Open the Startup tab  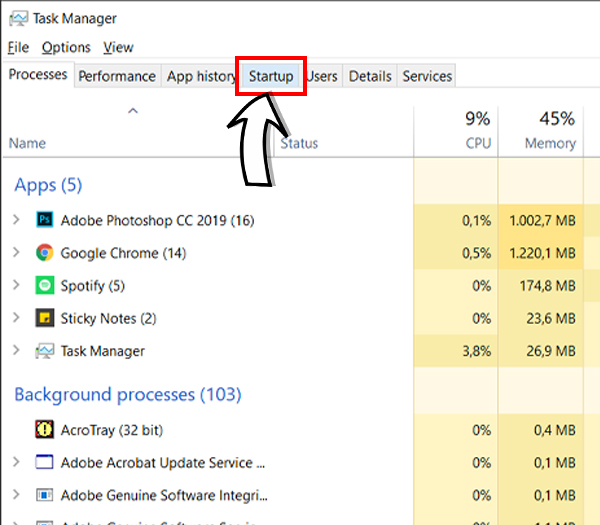tap(271, 76)
